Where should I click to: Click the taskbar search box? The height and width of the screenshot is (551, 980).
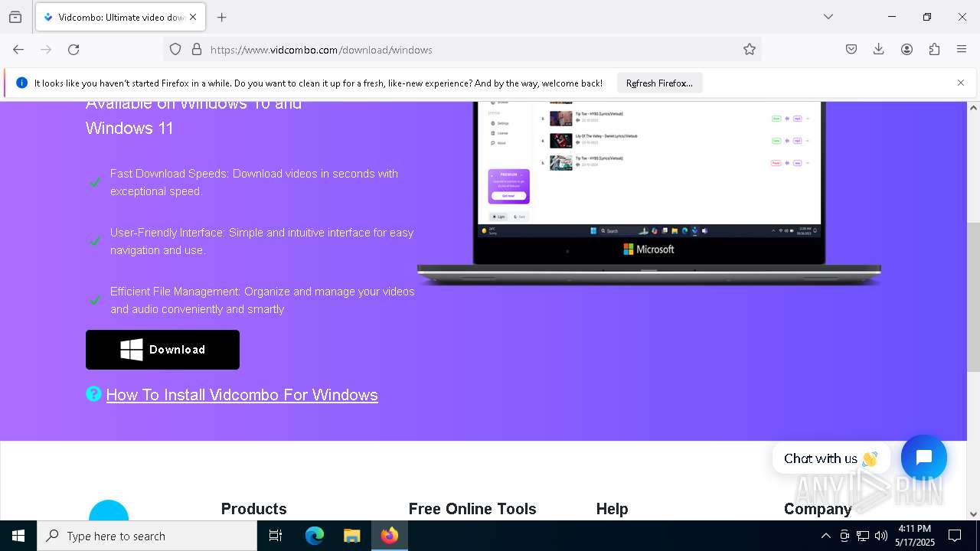pos(147,536)
